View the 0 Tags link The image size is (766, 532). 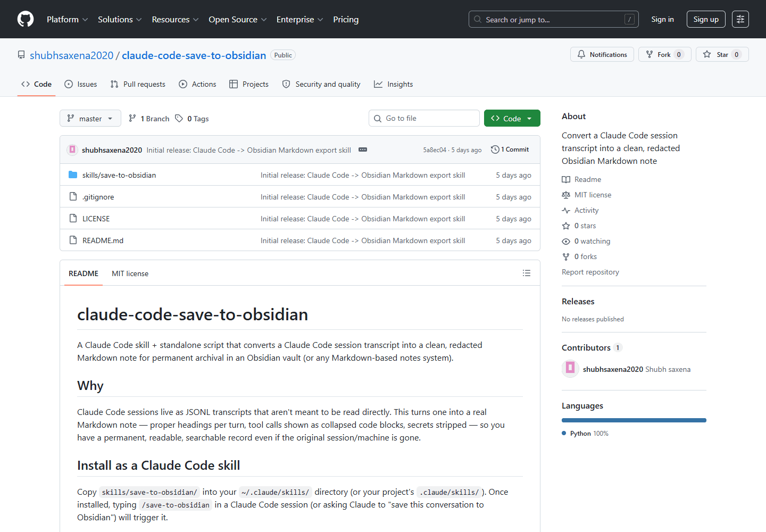(192, 119)
